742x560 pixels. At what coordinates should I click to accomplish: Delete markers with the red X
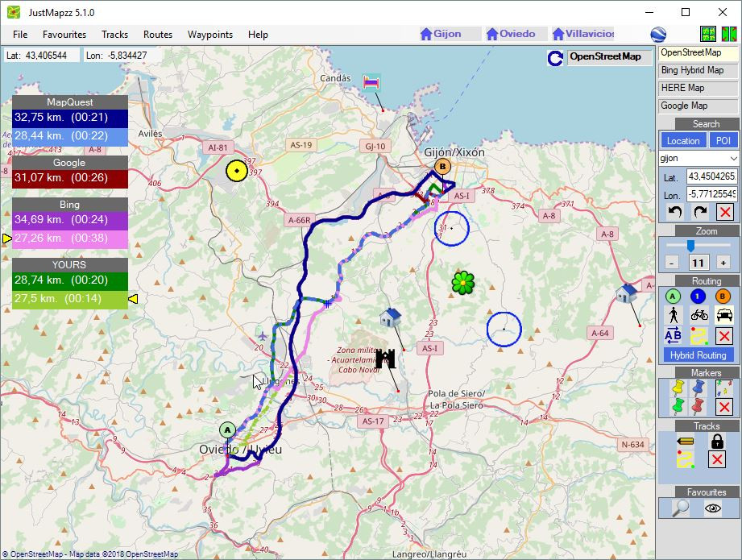tap(724, 407)
